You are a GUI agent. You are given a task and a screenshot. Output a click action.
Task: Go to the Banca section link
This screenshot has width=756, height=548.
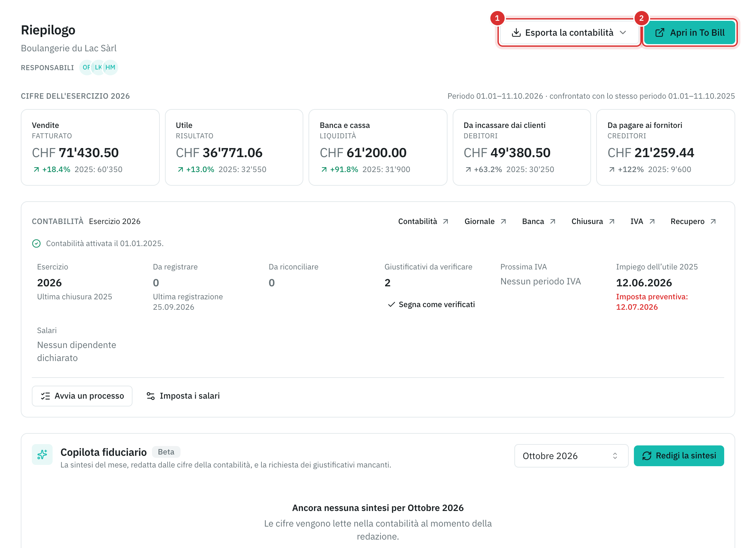coord(539,222)
